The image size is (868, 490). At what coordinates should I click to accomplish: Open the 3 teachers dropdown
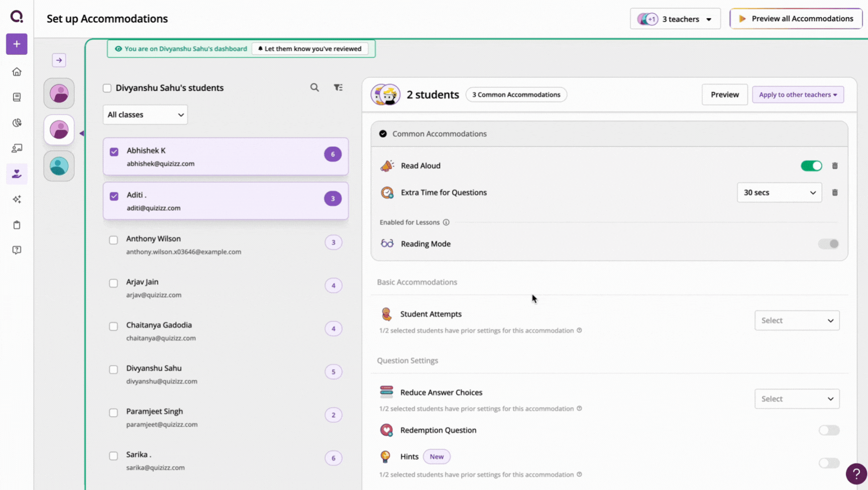click(x=675, y=19)
